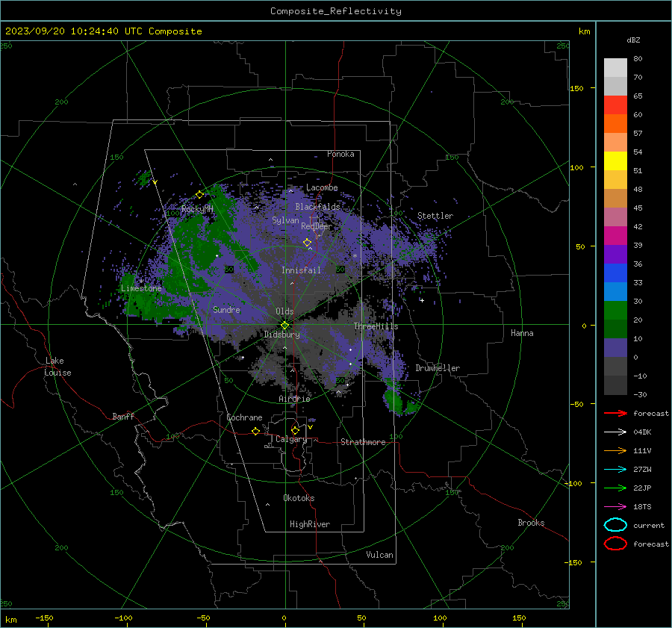The width and height of the screenshot is (672, 628).
Task: Click the Limestone label
Action: (x=141, y=288)
